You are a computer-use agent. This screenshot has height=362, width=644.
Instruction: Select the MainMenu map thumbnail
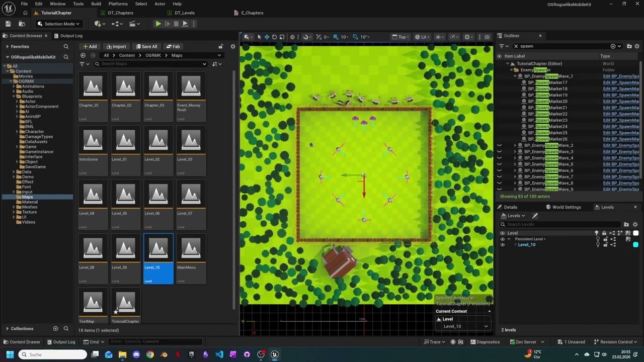click(x=191, y=258)
